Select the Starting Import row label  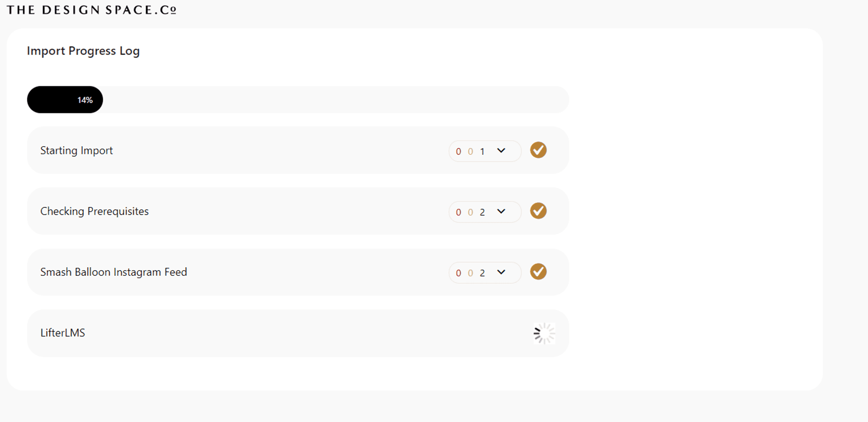[x=77, y=150]
